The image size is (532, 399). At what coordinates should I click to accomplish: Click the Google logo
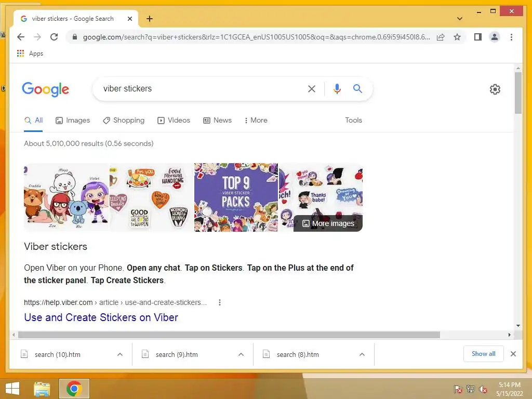46,89
